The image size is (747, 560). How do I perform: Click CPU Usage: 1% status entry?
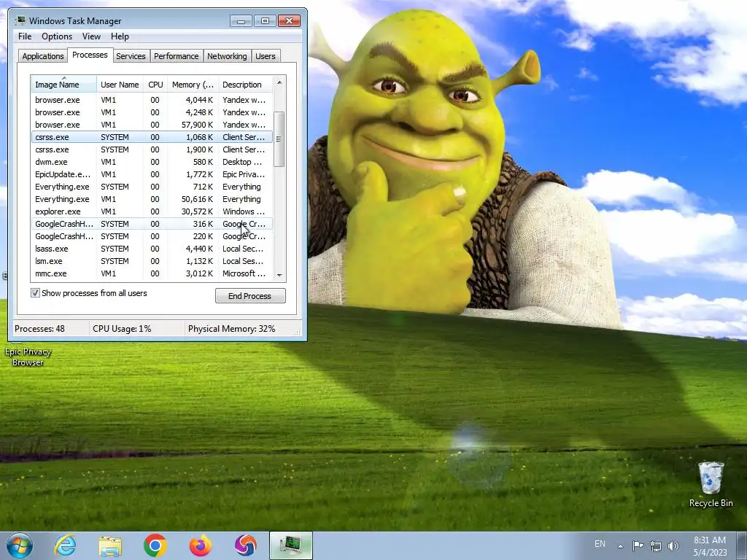(122, 329)
